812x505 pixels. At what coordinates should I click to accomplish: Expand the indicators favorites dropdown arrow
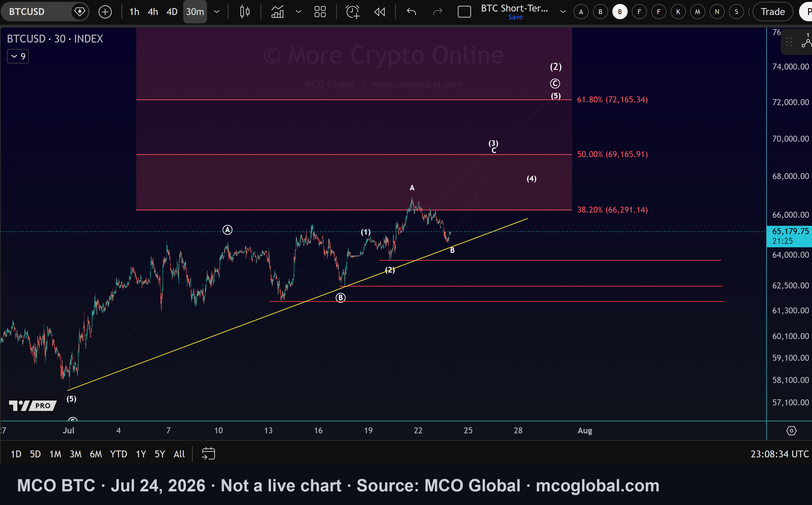(x=298, y=12)
